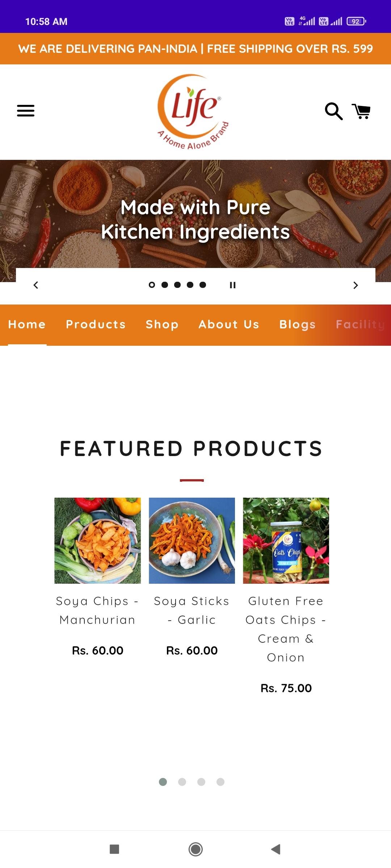
Task: Go to second featured products page dot
Action: (182, 782)
